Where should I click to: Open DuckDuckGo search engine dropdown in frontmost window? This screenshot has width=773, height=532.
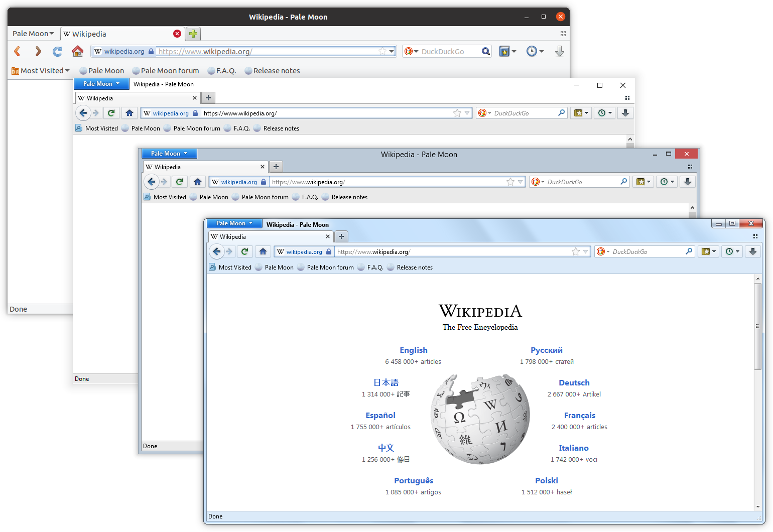(x=603, y=251)
